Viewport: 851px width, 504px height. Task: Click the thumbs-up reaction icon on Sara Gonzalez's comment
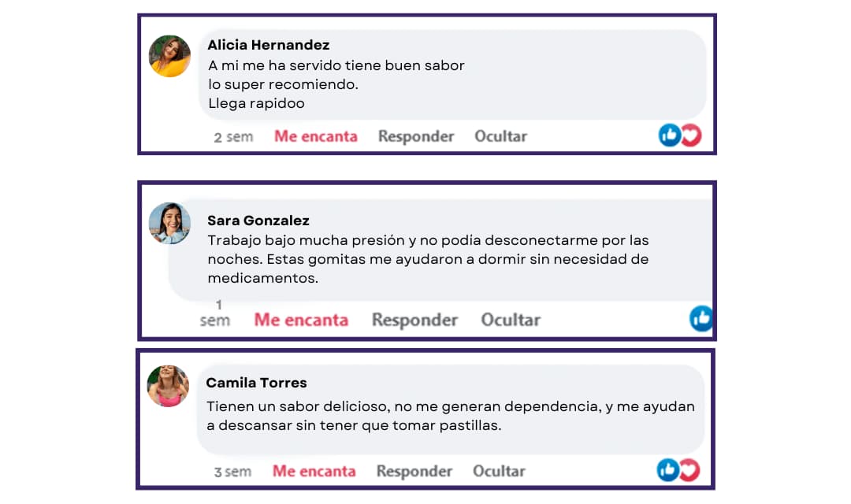click(x=700, y=318)
